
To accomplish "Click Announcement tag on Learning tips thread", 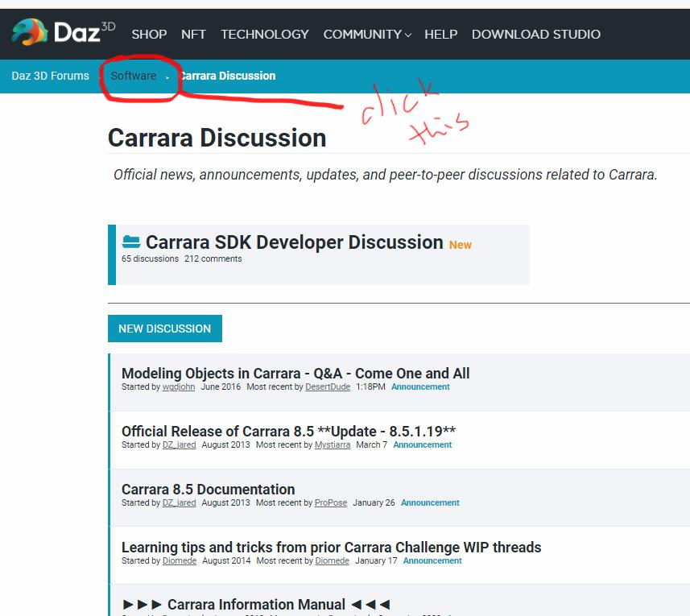I will click(432, 561).
